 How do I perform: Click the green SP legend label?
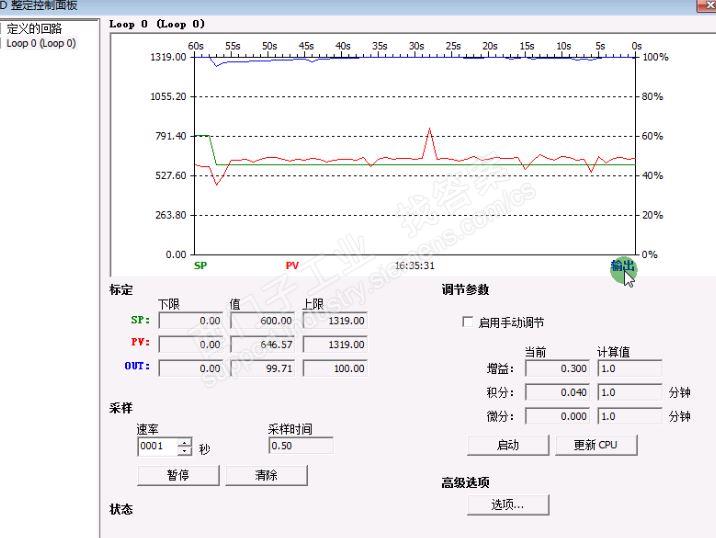point(200,265)
